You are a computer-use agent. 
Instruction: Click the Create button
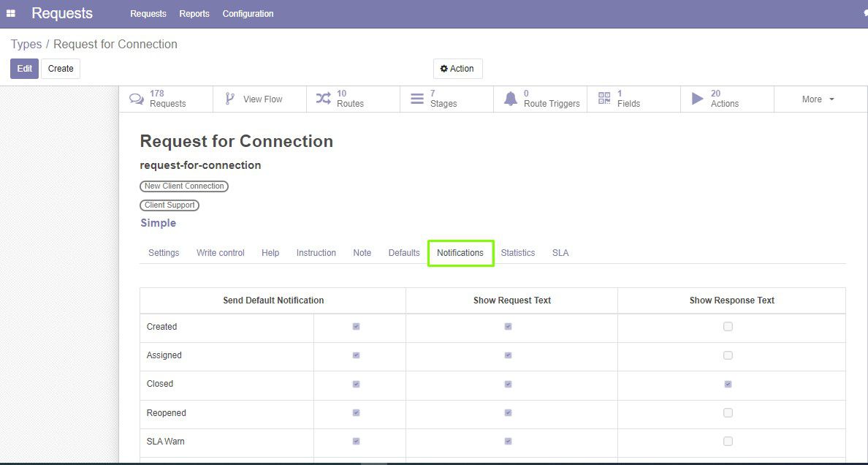coord(61,69)
